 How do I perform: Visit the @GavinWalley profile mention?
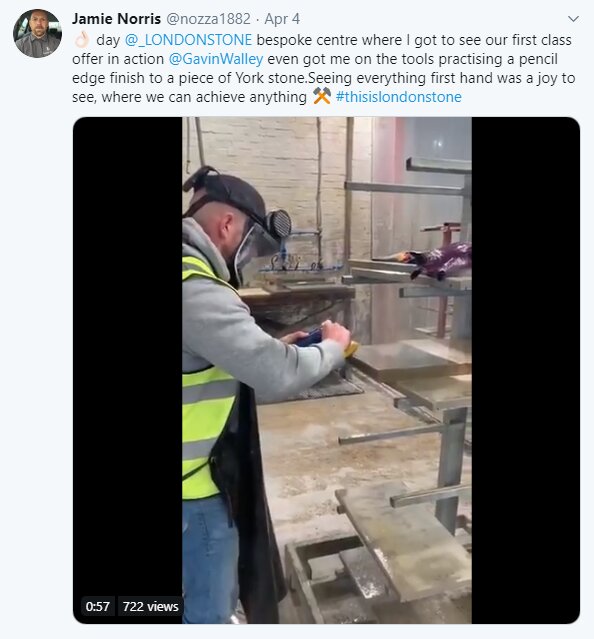point(216,59)
